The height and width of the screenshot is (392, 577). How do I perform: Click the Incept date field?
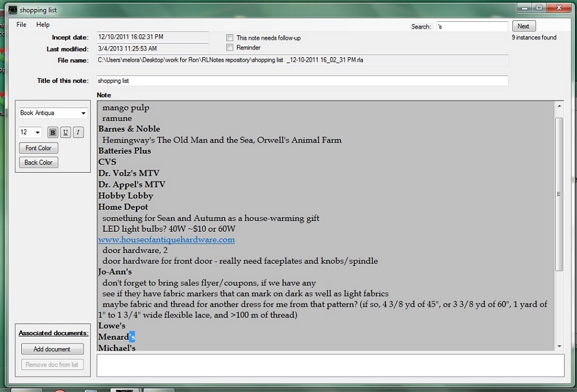pyautogui.click(x=153, y=37)
